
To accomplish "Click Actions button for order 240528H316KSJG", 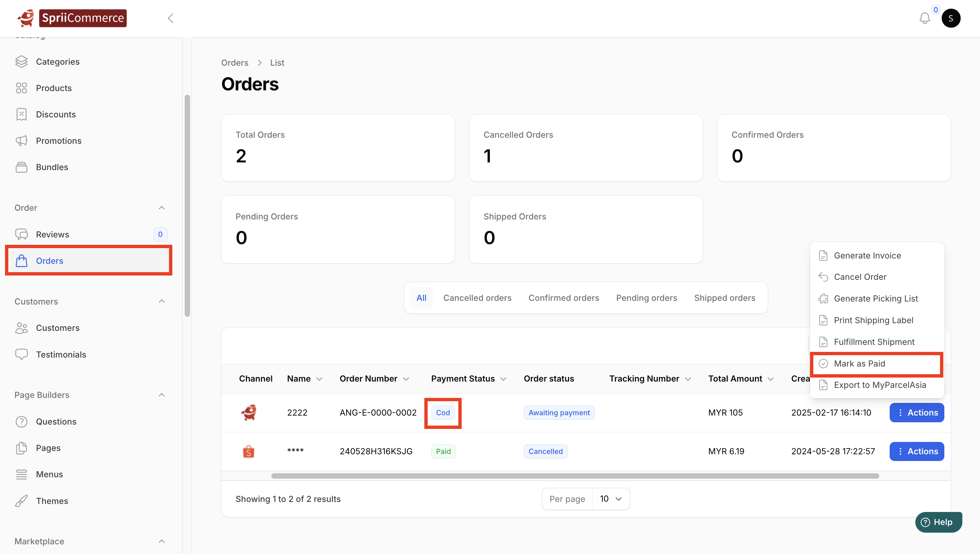I will coord(916,451).
